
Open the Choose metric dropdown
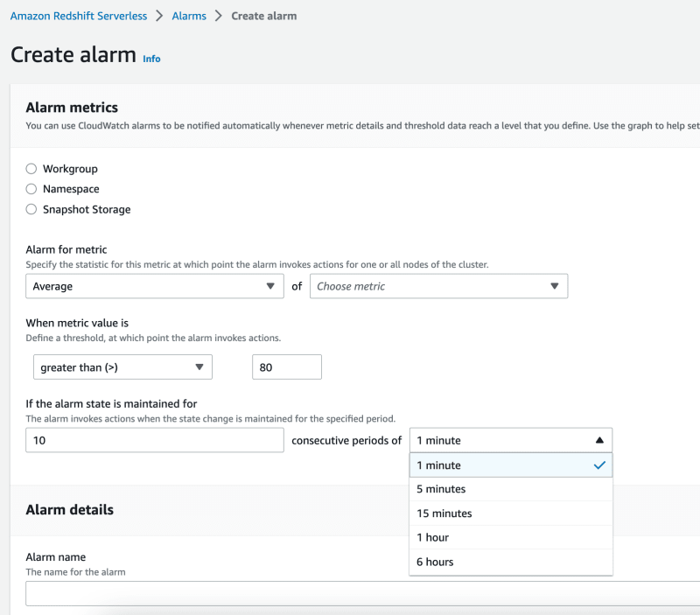[x=439, y=286]
